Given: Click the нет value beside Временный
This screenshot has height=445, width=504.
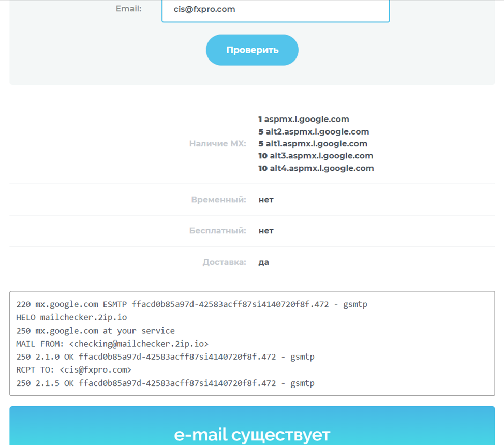Looking at the screenshot, I should coord(266,200).
